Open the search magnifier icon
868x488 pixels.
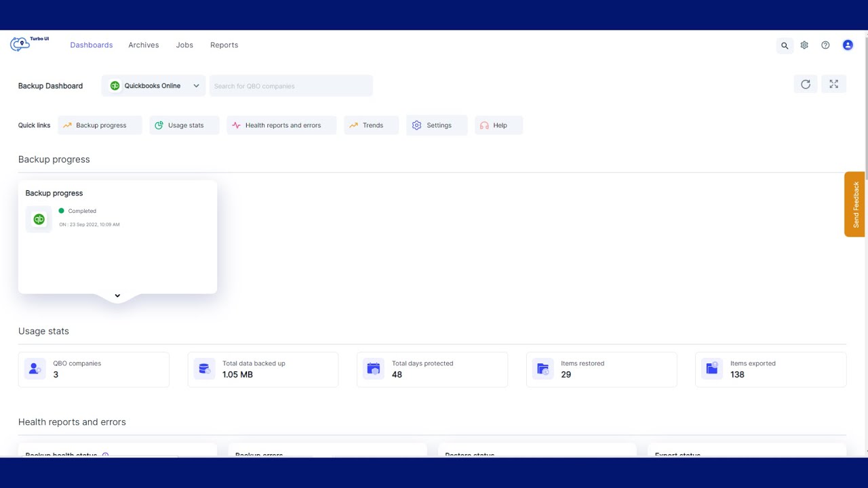tap(785, 45)
